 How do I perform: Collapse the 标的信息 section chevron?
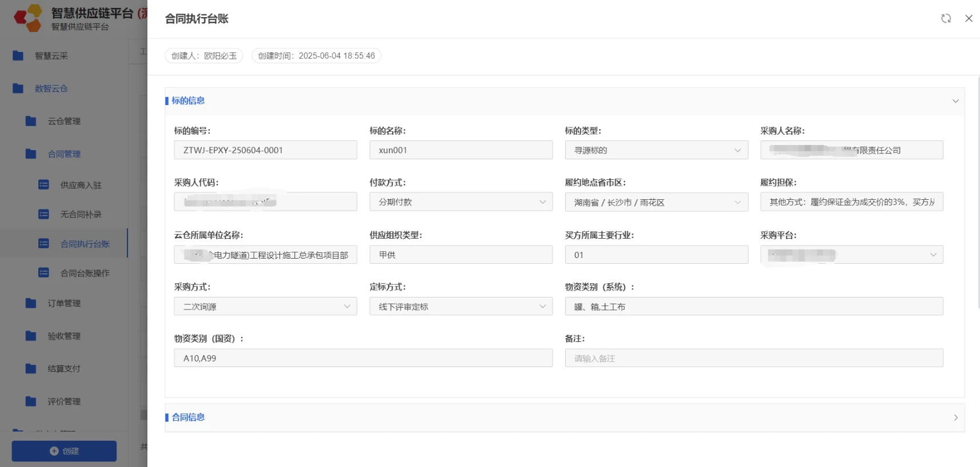pos(955,101)
